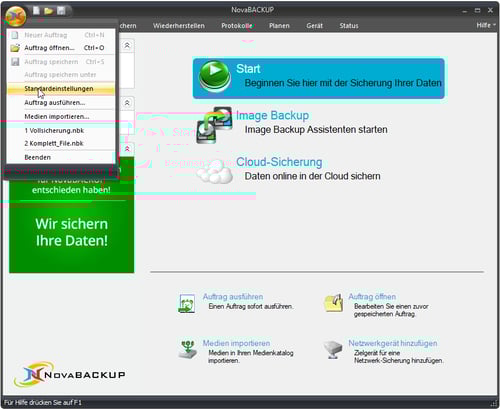
Task: Click text Einen Auftrag sofort ausführen.
Action: 251,306
